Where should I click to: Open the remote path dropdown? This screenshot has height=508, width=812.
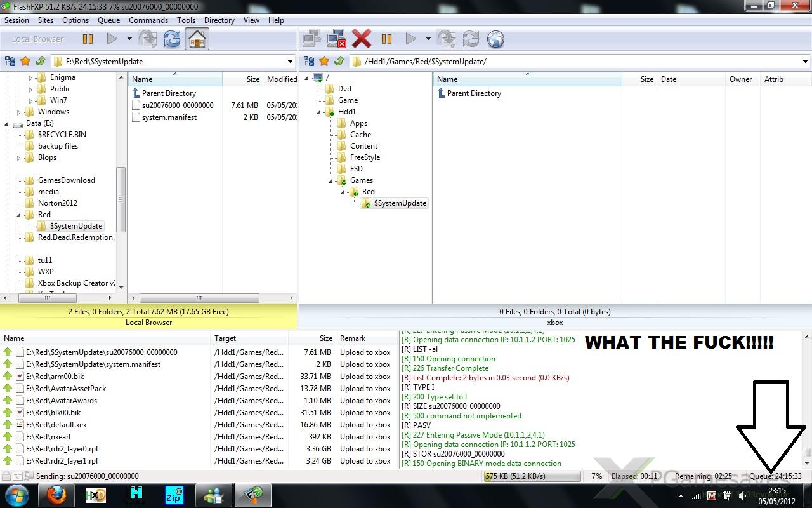(x=806, y=62)
